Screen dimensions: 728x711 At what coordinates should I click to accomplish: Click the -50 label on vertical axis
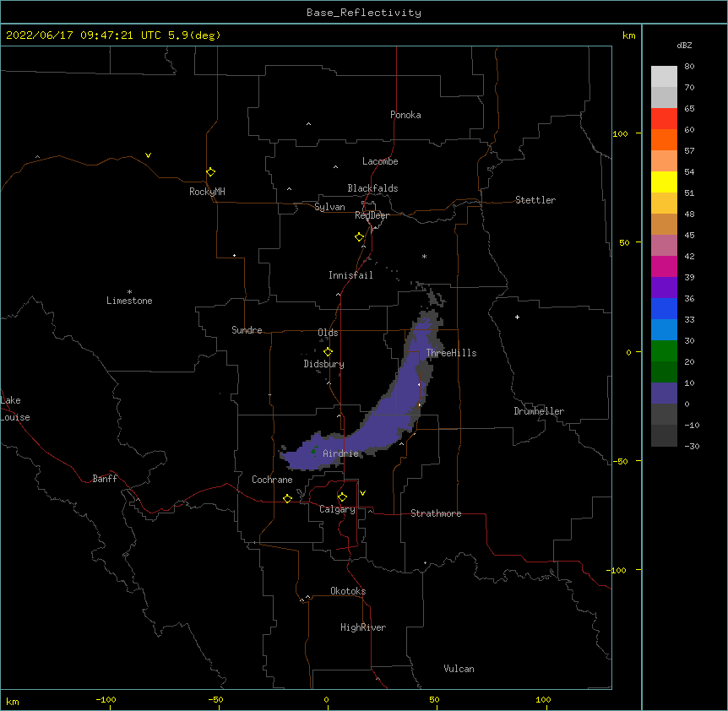tap(620, 461)
